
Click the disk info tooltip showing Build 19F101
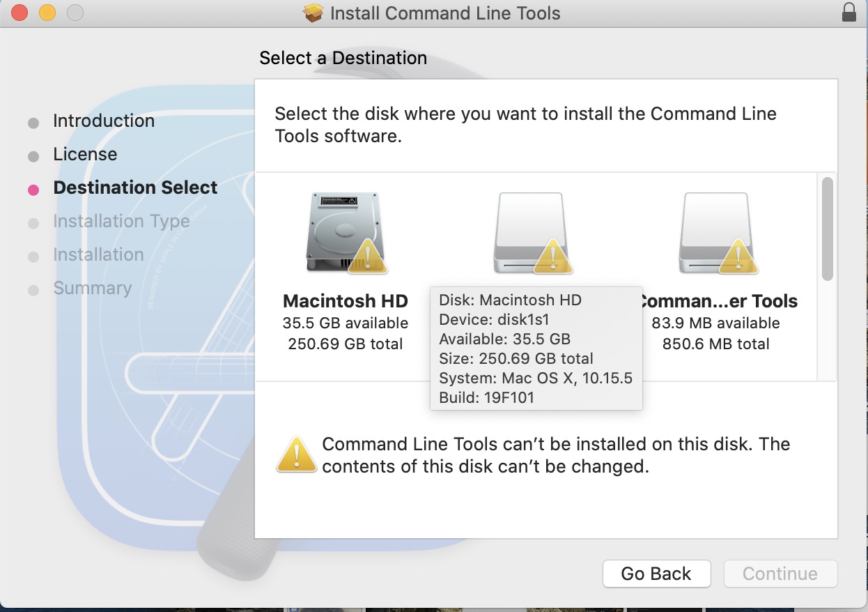(x=536, y=349)
